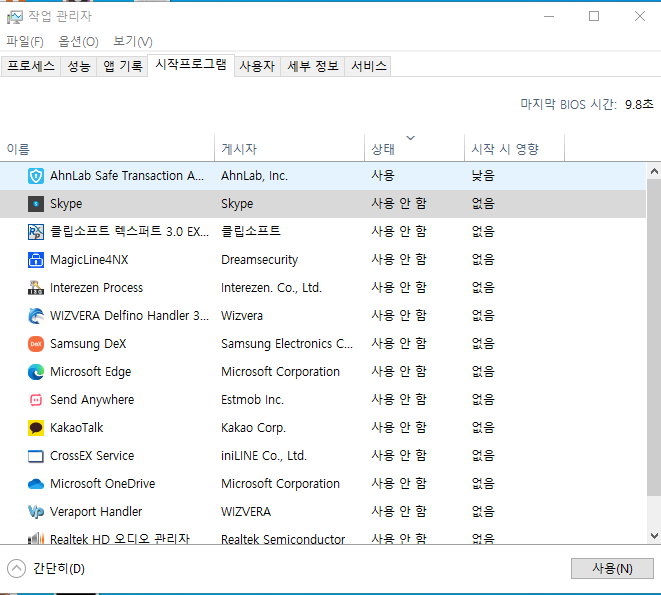Select the Send Anywhere row name
This screenshot has width=661, height=595.
tap(92, 400)
